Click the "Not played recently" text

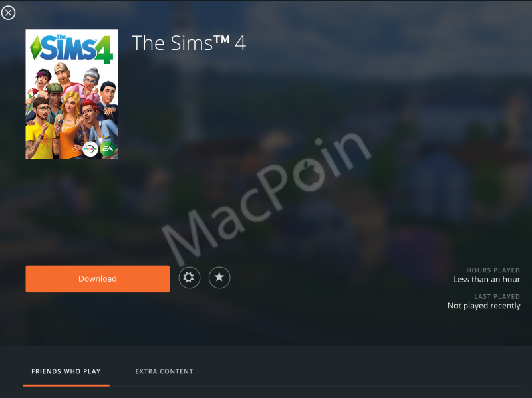[x=484, y=306]
